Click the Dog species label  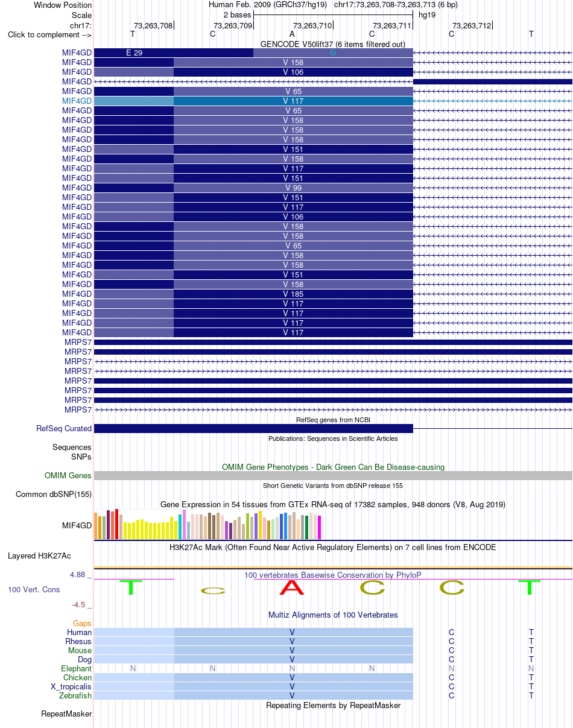tap(84, 659)
